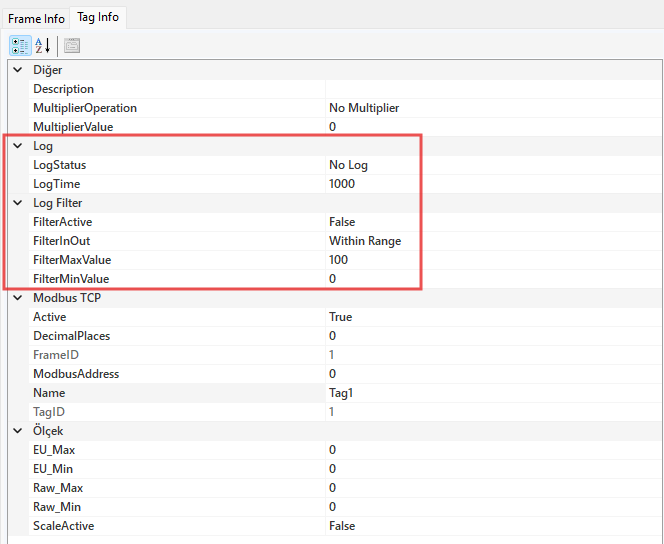Select the LogStatus property label
This screenshot has height=544, width=664.
click(59, 165)
